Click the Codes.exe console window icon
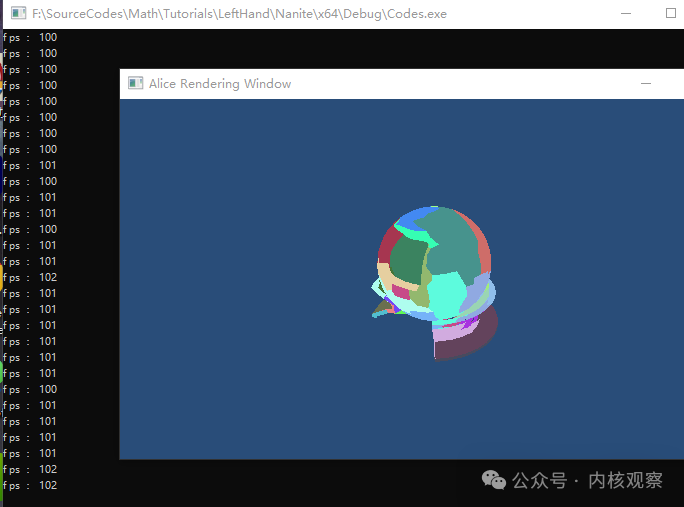The width and height of the screenshot is (684, 507). pos(18,13)
